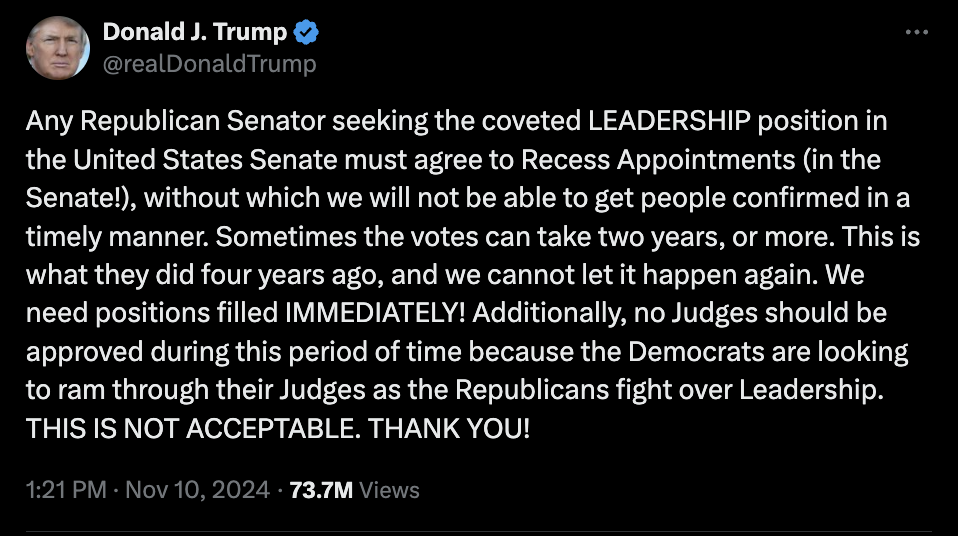Open the 73.7M view count
The width and height of the screenshot is (958, 536).
pos(321,490)
